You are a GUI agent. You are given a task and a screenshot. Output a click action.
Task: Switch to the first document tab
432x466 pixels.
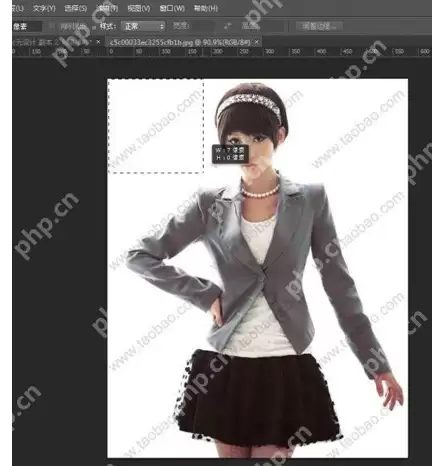[x=52, y=42]
